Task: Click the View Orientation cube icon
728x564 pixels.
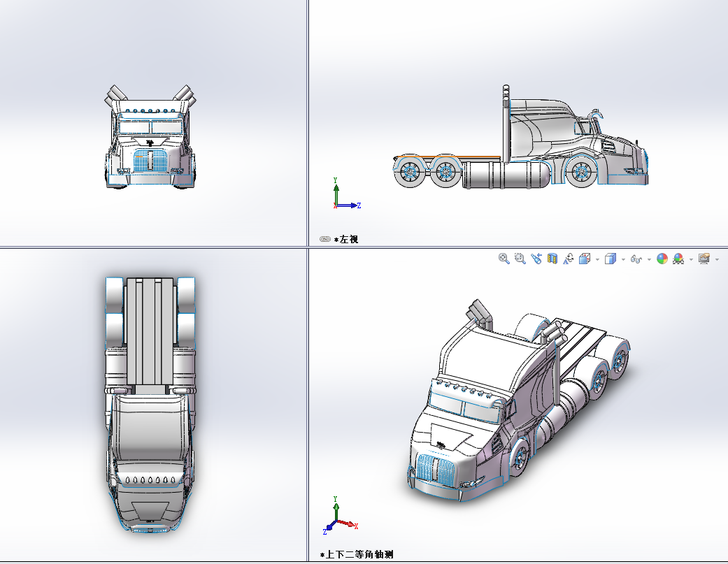Action: [x=585, y=259]
